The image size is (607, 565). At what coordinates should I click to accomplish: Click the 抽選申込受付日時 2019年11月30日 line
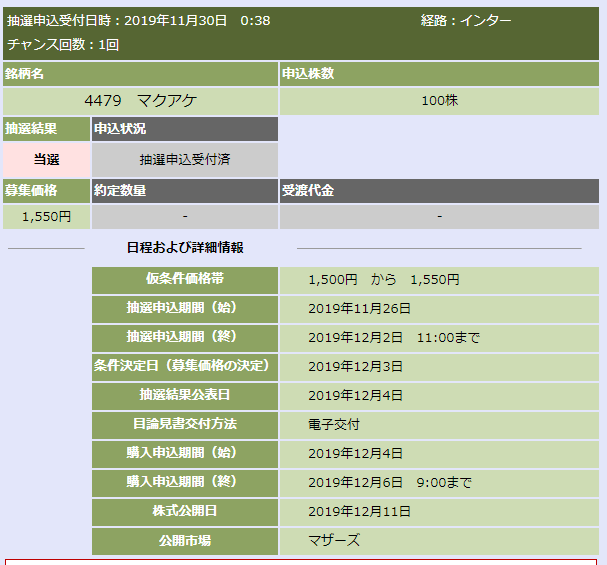click(139, 21)
